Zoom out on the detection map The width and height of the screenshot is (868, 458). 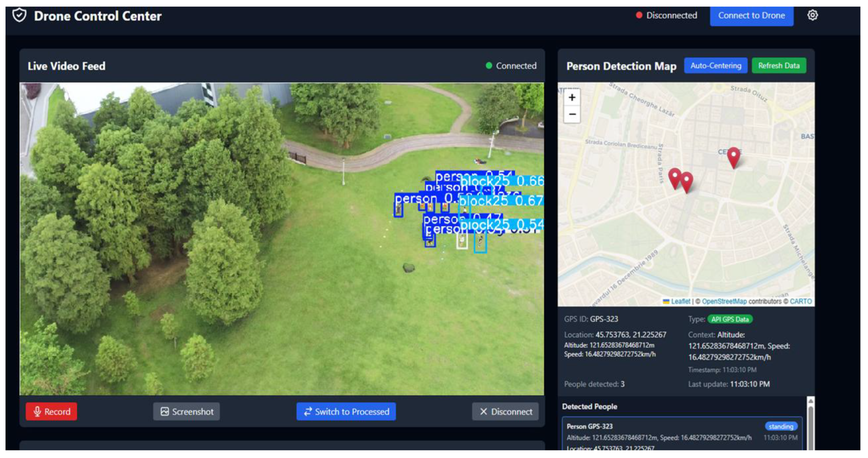572,114
